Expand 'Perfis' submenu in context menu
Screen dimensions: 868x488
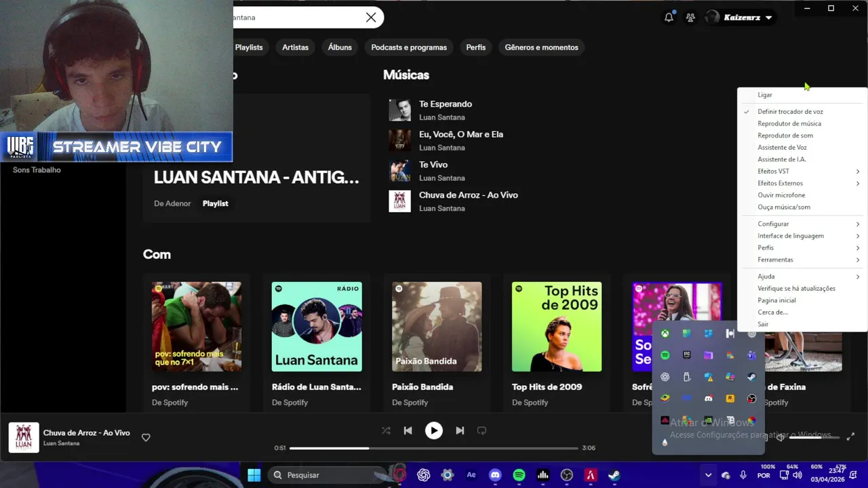802,248
